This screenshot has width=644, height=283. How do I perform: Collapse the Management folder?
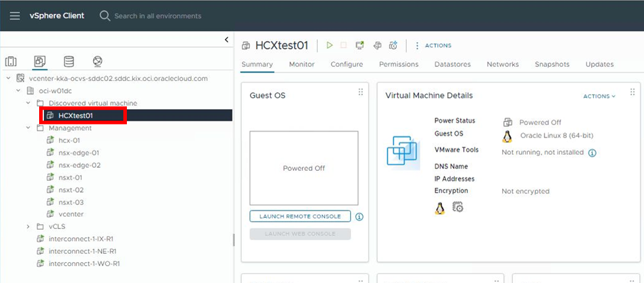pyautogui.click(x=28, y=128)
